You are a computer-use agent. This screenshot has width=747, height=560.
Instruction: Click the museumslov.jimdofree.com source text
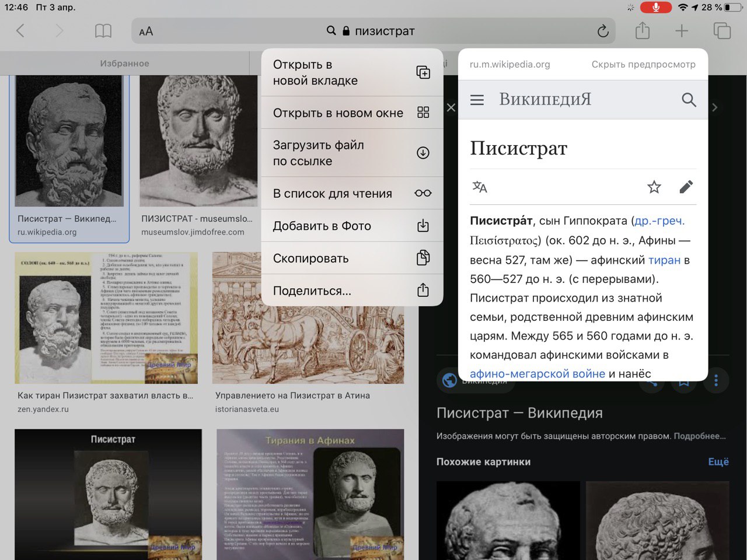193,232
